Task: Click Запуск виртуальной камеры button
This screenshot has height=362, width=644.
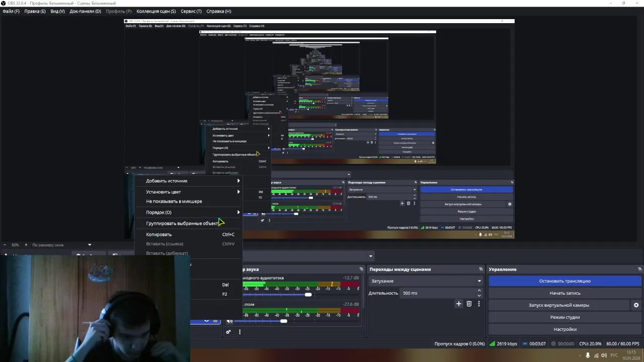Action: pos(559,305)
